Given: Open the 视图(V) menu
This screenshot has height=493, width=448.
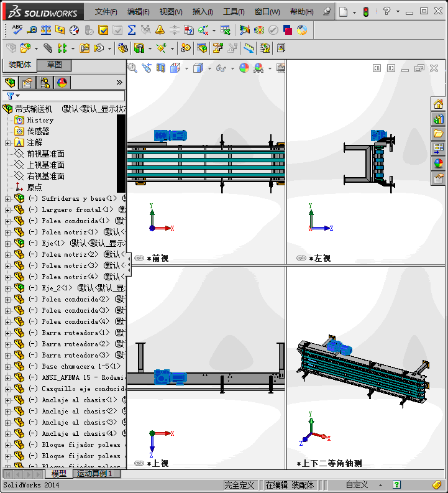Looking at the screenshot, I should click(x=171, y=12).
